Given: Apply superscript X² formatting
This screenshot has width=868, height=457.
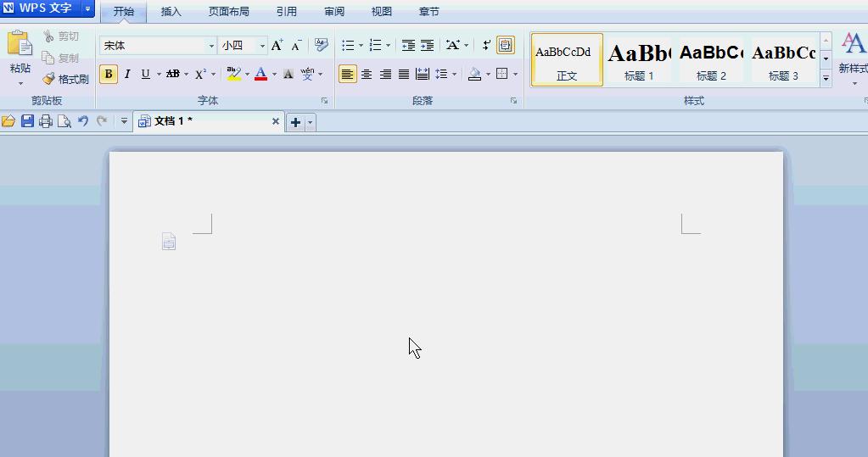Looking at the screenshot, I should pos(200,74).
